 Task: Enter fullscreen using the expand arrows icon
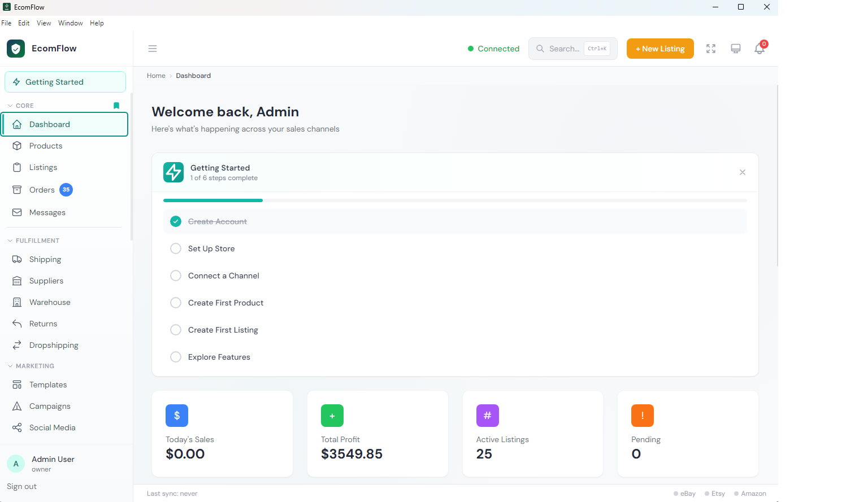coord(710,49)
